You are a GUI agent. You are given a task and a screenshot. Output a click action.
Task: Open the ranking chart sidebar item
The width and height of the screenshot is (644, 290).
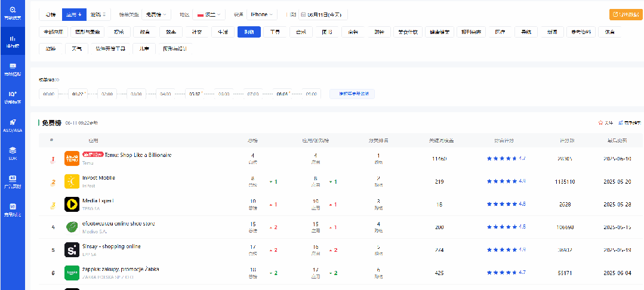13,41
